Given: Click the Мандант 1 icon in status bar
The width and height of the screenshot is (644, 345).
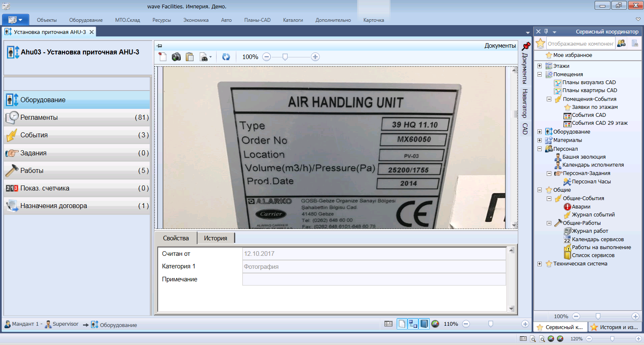Looking at the screenshot, I should [8, 324].
